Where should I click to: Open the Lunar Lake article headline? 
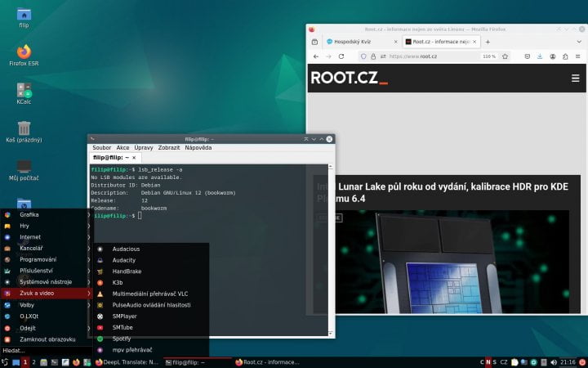[x=443, y=192]
